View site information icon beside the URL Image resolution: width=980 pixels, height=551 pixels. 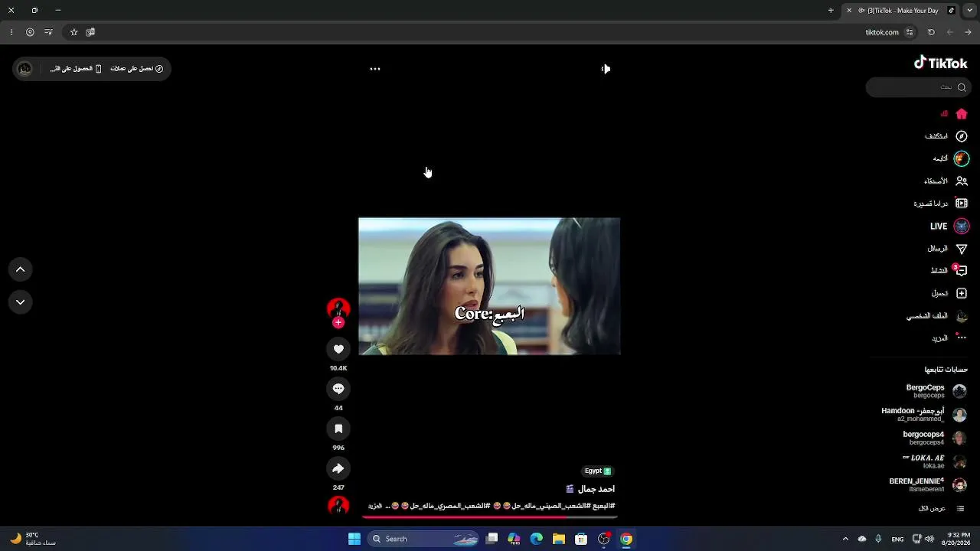[910, 32]
